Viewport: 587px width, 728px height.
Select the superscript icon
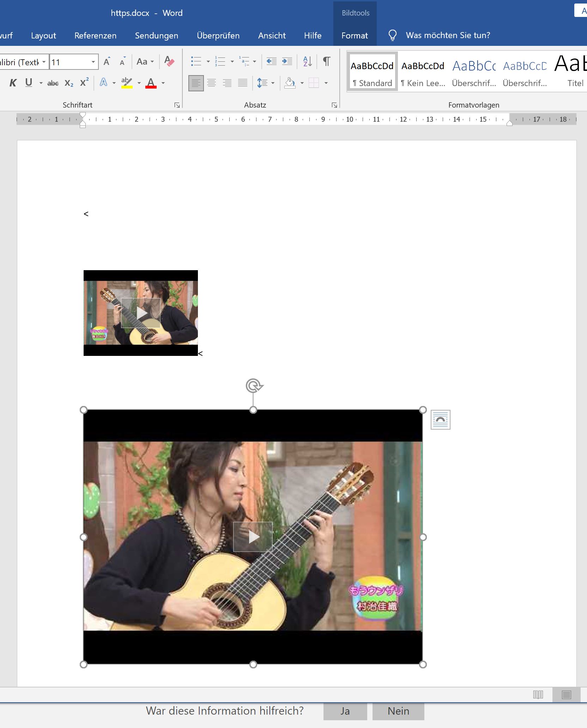(83, 83)
